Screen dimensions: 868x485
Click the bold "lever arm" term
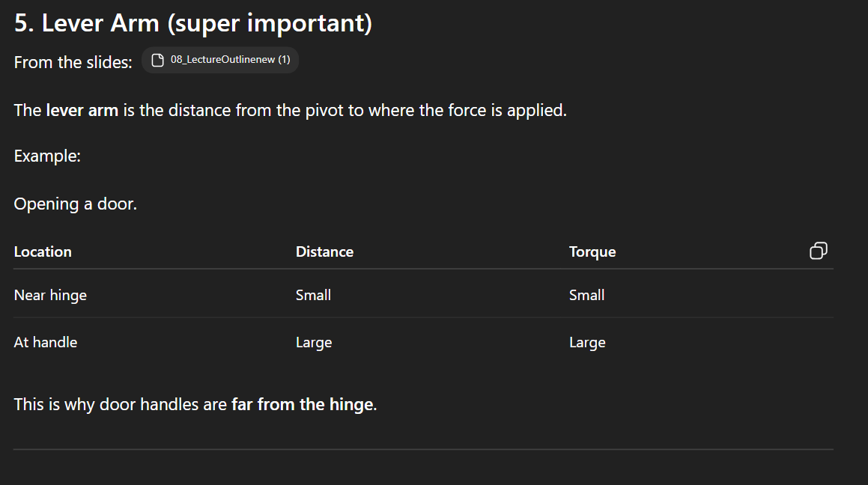[x=82, y=111]
